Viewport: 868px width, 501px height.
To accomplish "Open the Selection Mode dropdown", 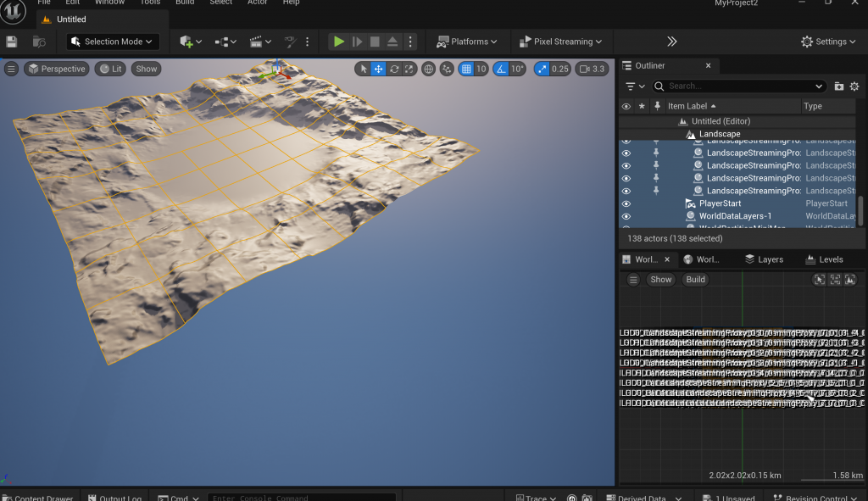I will click(113, 42).
